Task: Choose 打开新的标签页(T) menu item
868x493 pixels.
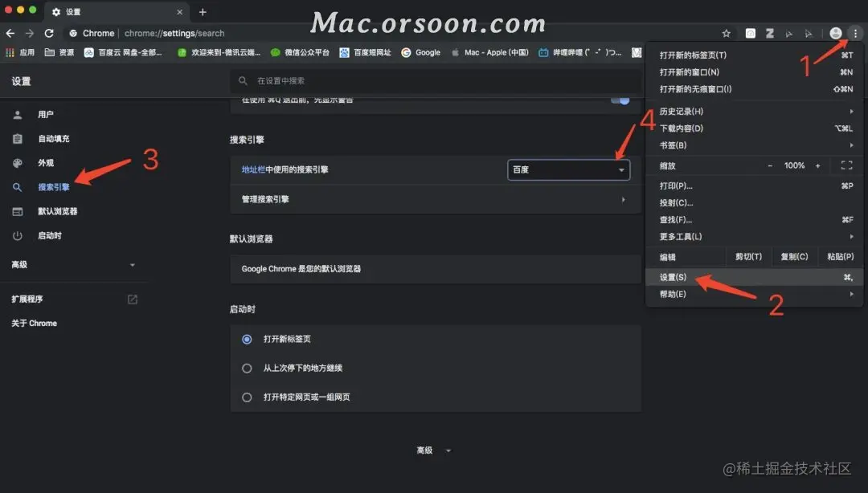Action: (x=754, y=55)
